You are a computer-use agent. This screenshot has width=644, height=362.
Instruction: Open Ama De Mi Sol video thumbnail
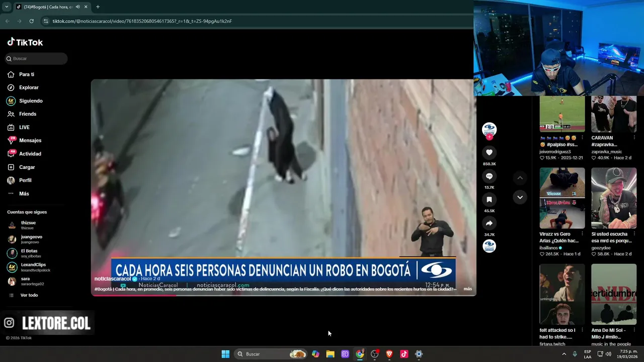(614, 294)
